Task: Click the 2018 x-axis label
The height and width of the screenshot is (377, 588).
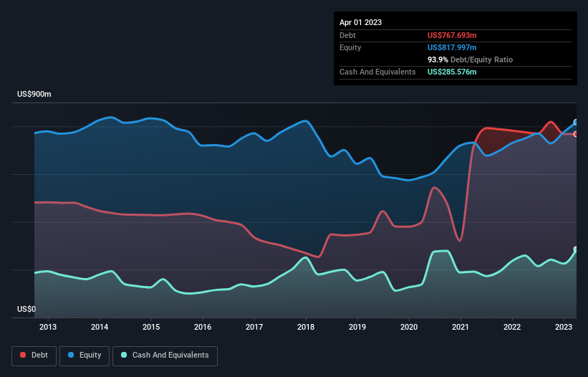Action: 306,327
